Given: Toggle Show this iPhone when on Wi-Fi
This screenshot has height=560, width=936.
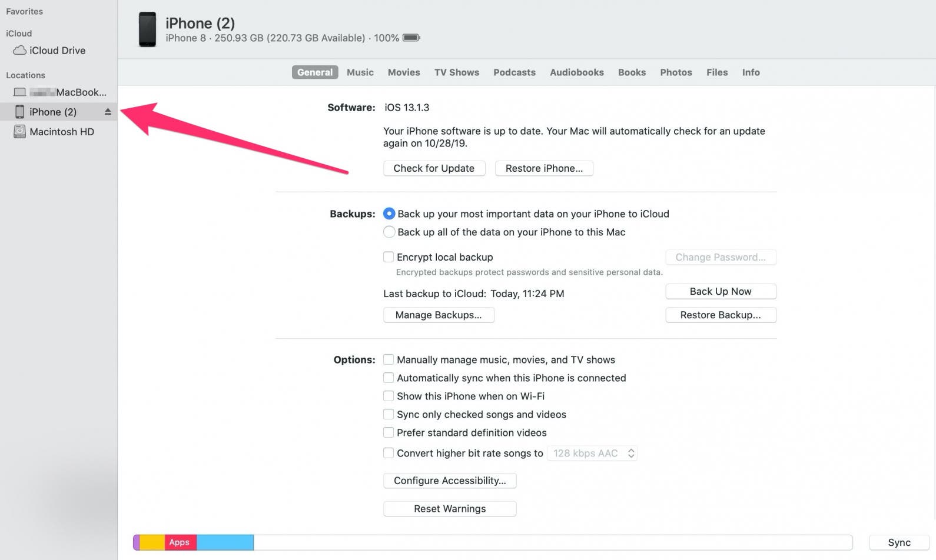Looking at the screenshot, I should tap(389, 396).
